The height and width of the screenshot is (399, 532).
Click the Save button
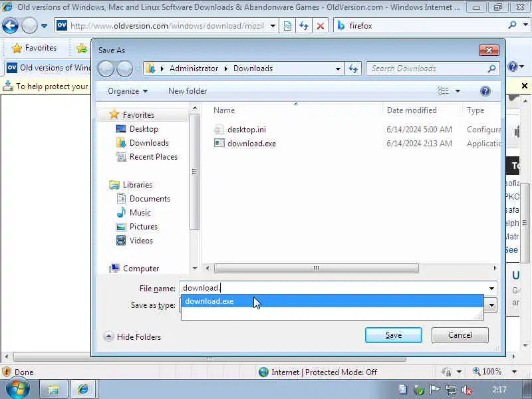click(x=394, y=335)
